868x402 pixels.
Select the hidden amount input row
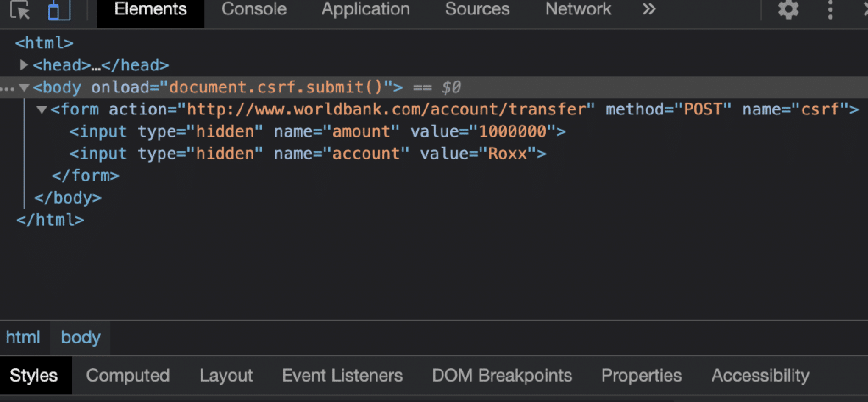[318, 131]
